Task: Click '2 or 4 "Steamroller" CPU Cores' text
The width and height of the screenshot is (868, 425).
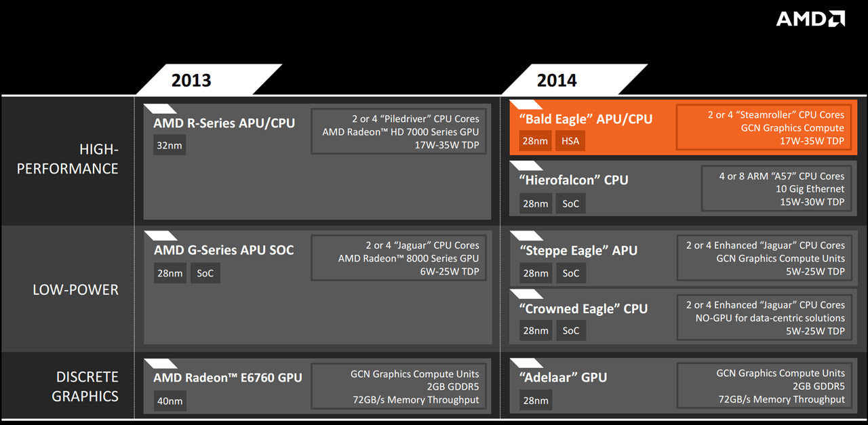Action: pos(776,115)
